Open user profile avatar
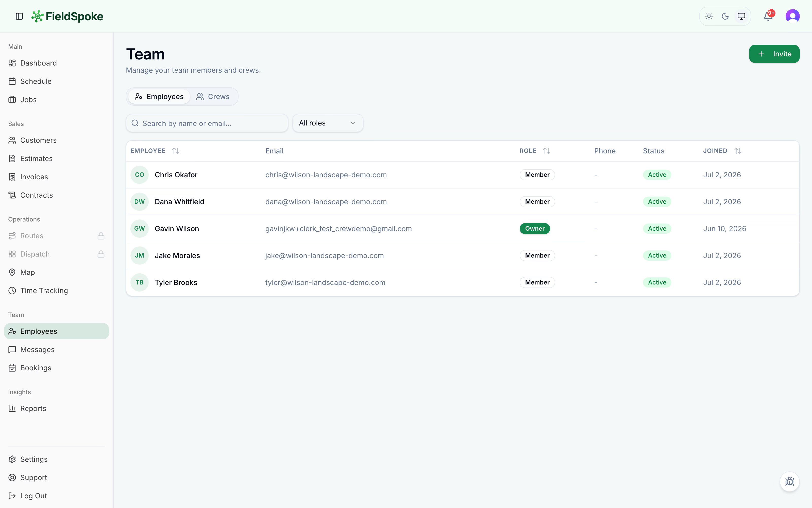The image size is (812, 508). pyautogui.click(x=792, y=16)
